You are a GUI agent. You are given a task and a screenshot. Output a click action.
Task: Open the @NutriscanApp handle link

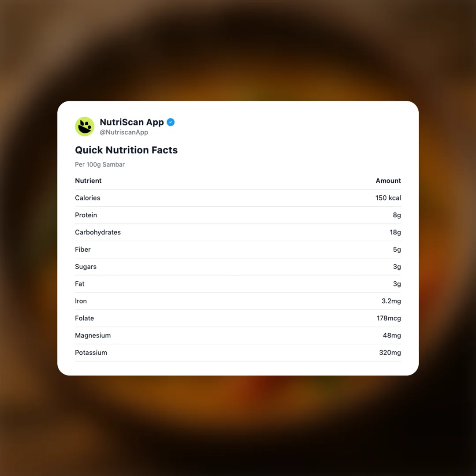124,132
